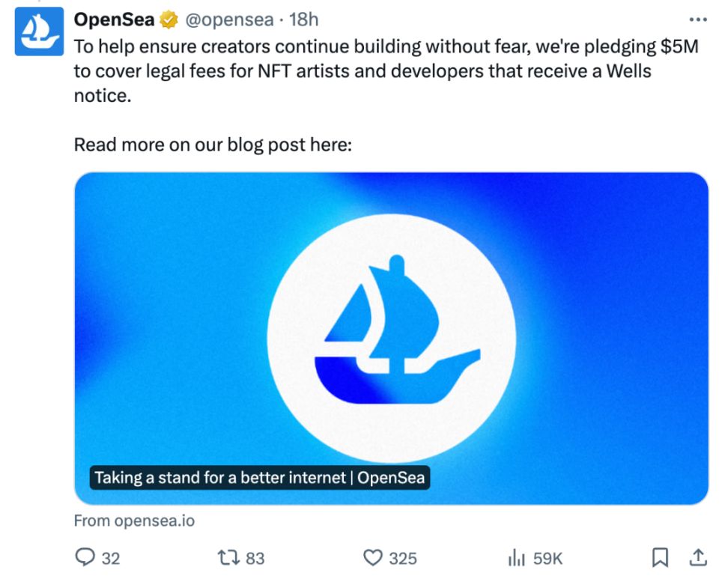Open the reply comment icon
The width and height of the screenshot is (728, 582).
point(86,557)
